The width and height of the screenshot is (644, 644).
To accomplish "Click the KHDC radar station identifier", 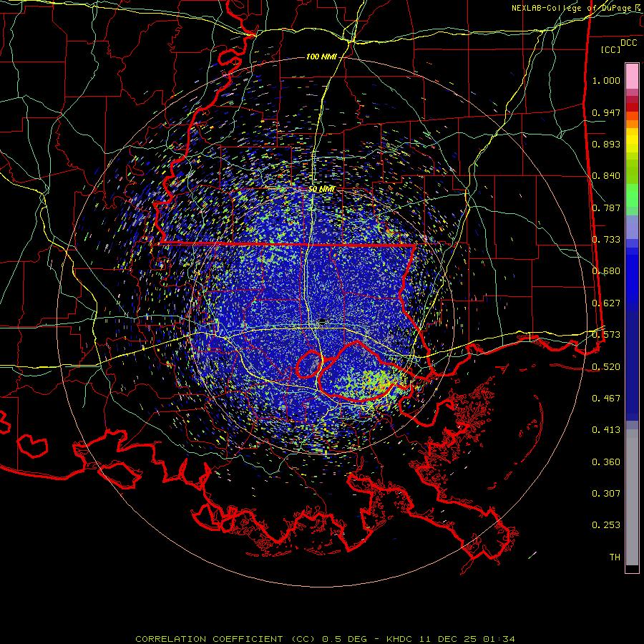I will tap(400, 639).
